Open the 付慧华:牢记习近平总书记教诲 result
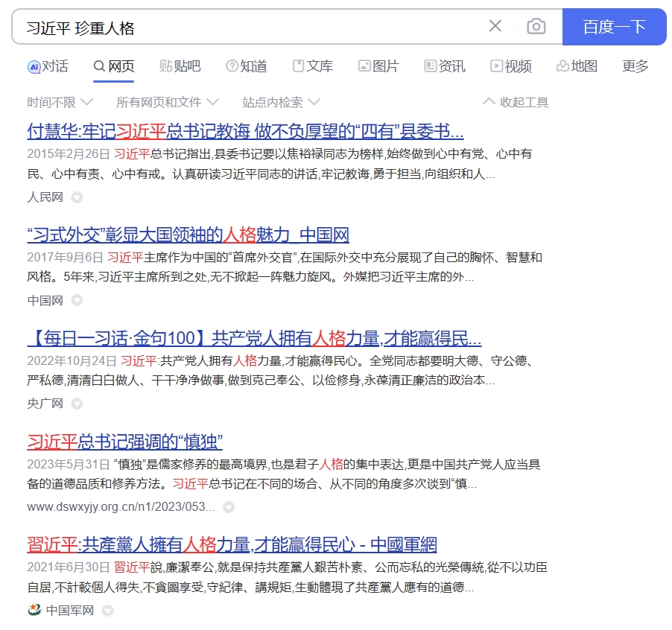The image size is (672, 630). (x=245, y=131)
